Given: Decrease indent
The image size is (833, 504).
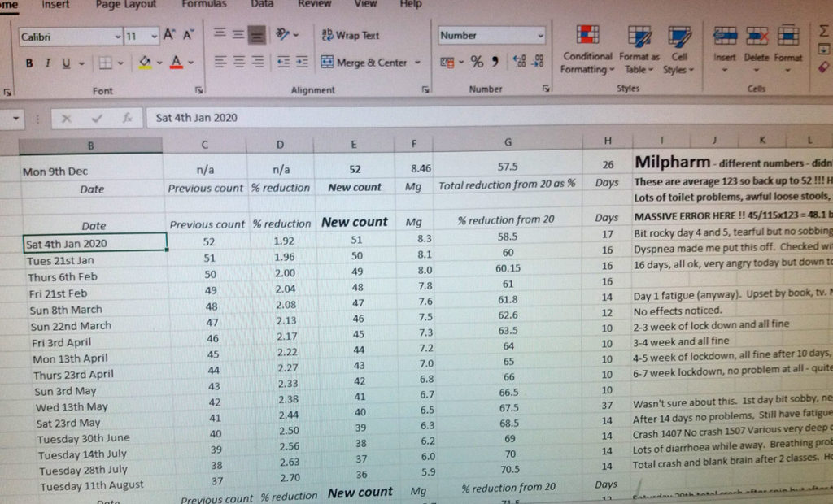Looking at the screenshot, I should [x=283, y=63].
